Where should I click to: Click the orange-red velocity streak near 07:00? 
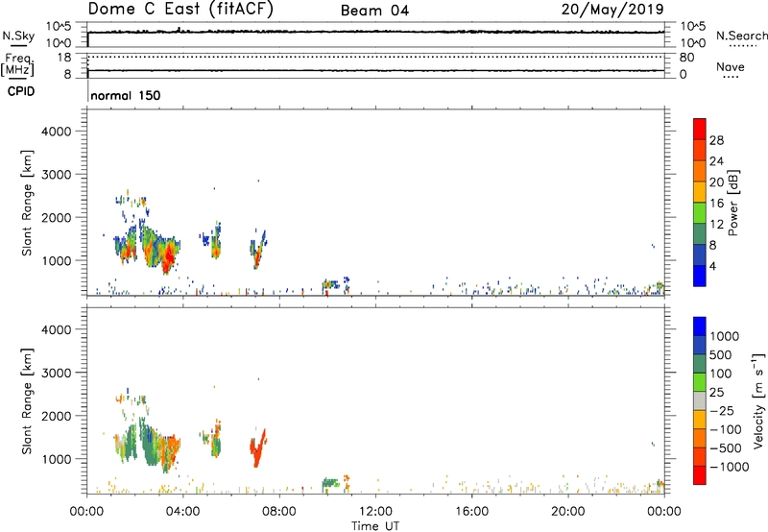tap(257, 448)
